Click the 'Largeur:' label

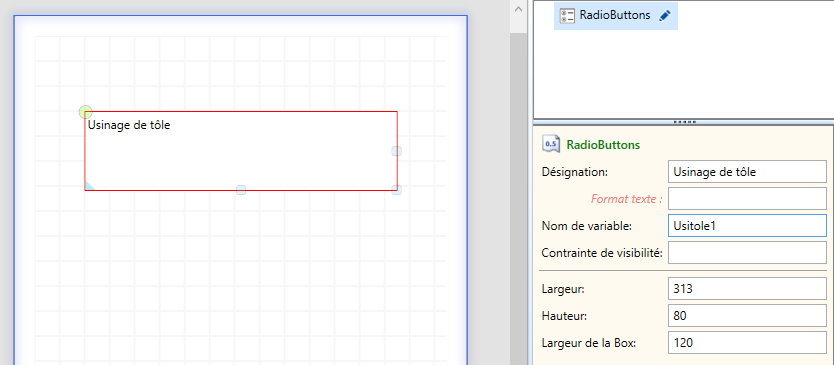563,289
